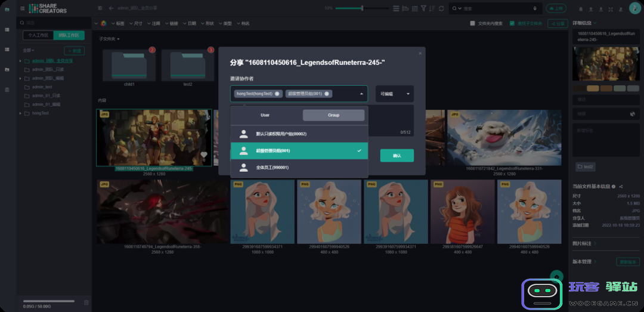Open the 可编辑 permission dropdown
The image size is (644, 312).
point(394,94)
